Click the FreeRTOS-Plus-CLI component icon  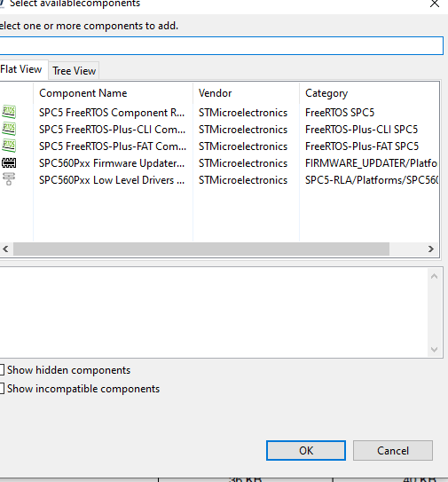(x=9, y=129)
